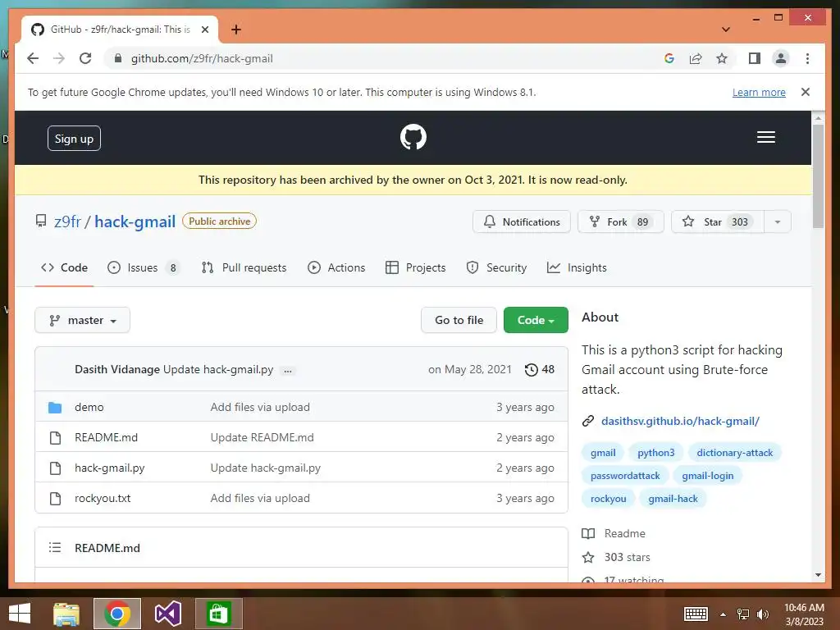The width and height of the screenshot is (840, 630).
Task: Click the volume speaker tray icon
Action: point(763,614)
